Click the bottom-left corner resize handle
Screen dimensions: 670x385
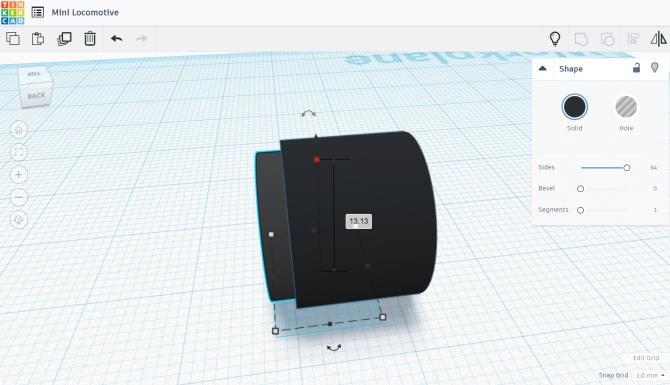click(x=275, y=331)
